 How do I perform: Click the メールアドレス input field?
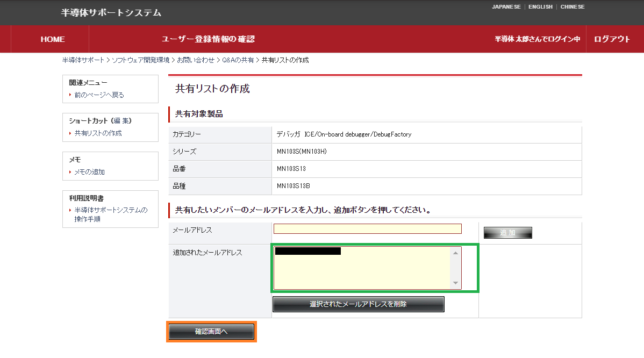pos(368,228)
